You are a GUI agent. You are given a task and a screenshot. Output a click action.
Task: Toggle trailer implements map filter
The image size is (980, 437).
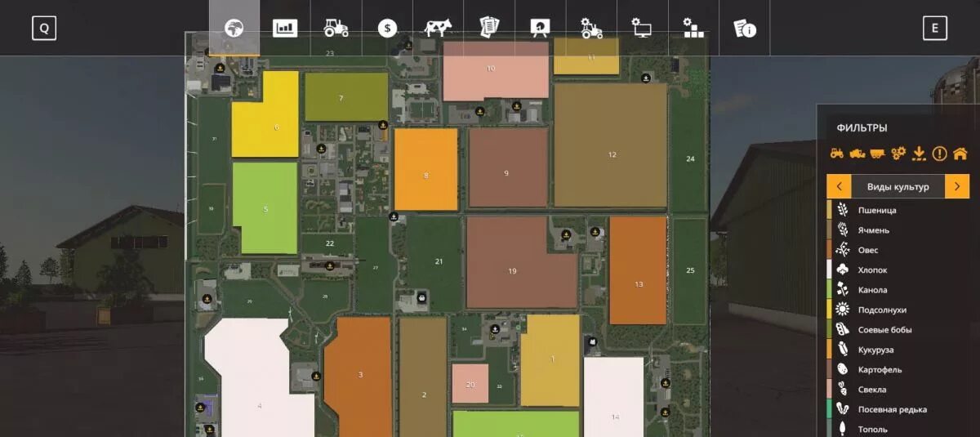[878, 153]
